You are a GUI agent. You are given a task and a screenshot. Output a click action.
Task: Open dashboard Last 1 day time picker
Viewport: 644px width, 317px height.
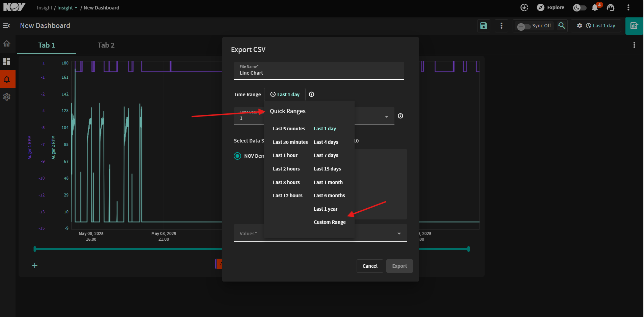point(600,26)
